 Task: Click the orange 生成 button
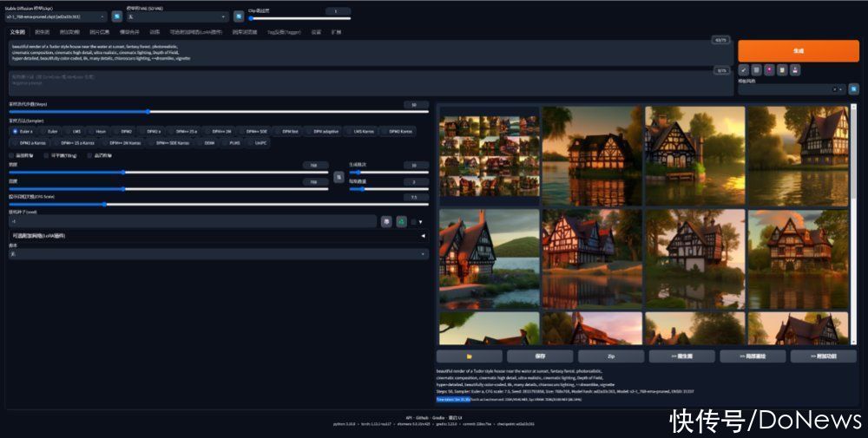[799, 50]
